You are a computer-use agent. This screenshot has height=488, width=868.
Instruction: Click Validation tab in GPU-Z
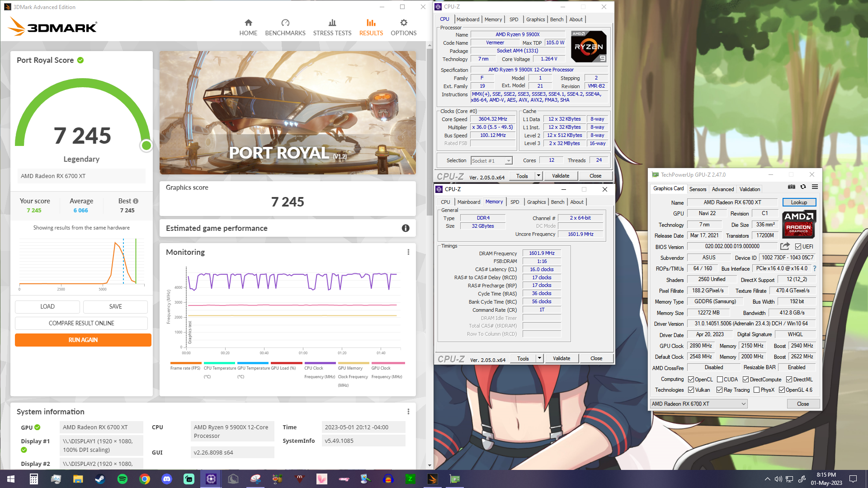[x=750, y=189]
